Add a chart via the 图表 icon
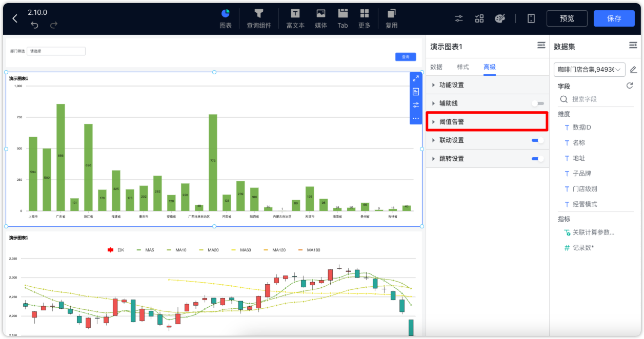Screen dimensions: 644x339 click(x=226, y=18)
